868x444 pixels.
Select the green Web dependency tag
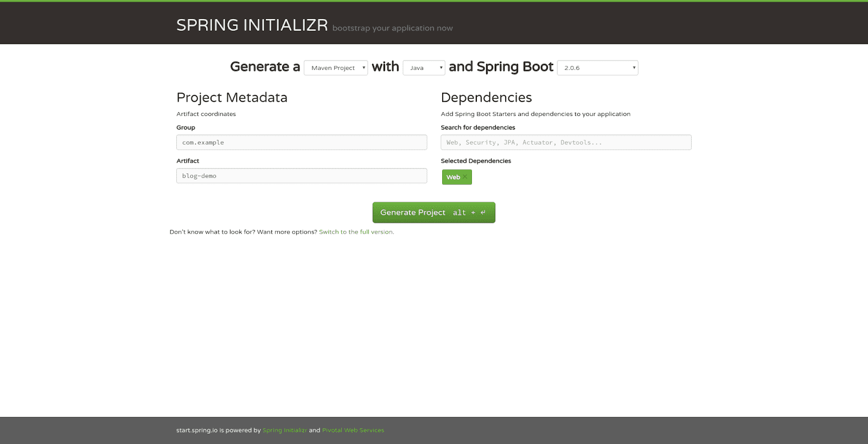(x=453, y=177)
